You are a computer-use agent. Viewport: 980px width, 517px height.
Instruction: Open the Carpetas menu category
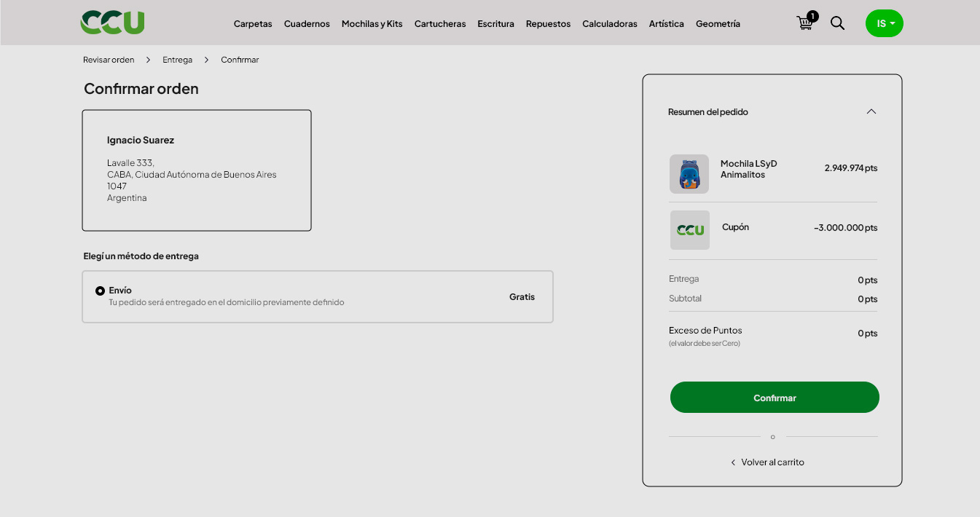pos(253,24)
